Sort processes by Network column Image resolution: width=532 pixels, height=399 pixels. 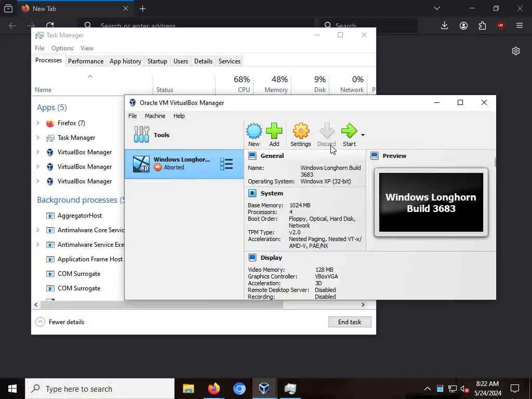point(348,84)
